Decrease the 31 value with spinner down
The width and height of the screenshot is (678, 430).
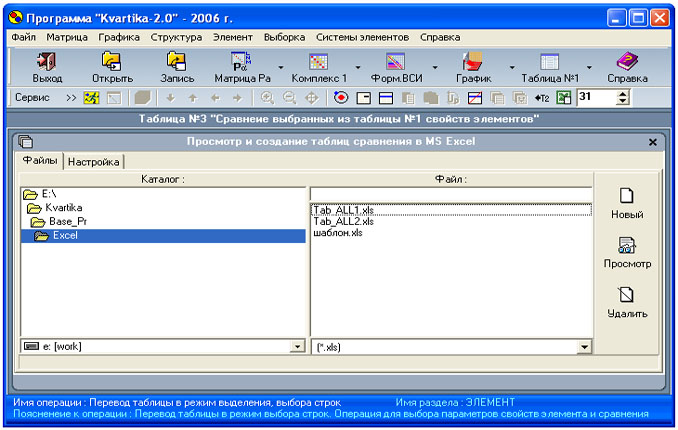[622, 102]
